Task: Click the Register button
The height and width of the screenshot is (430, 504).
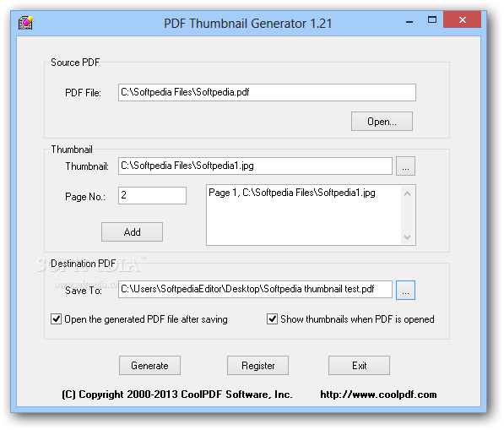Action: (x=257, y=365)
